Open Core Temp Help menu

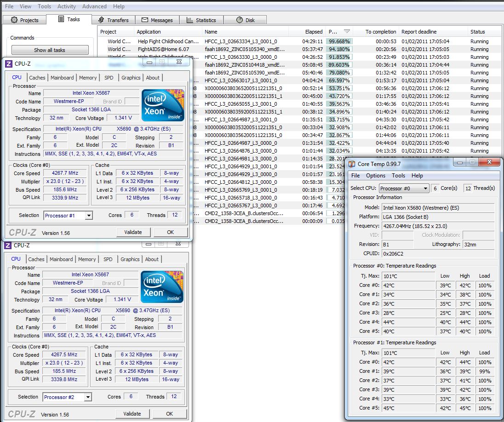417,176
